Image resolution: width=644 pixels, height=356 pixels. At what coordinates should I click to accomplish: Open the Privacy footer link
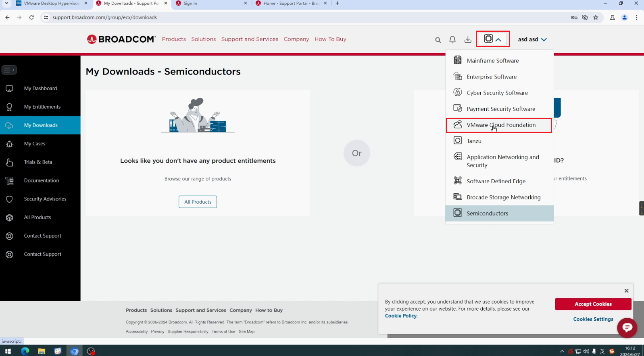click(158, 331)
